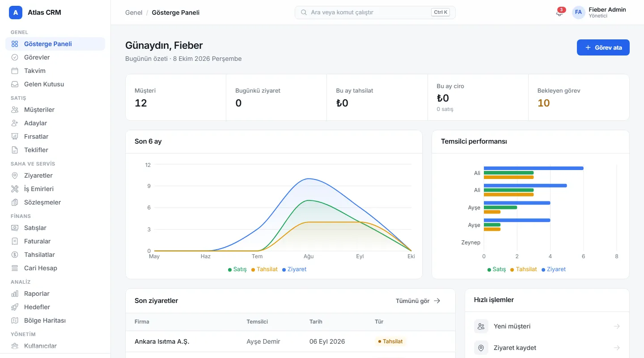
Task: Click the FA user avatar
Action: click(x=578, y=13)
